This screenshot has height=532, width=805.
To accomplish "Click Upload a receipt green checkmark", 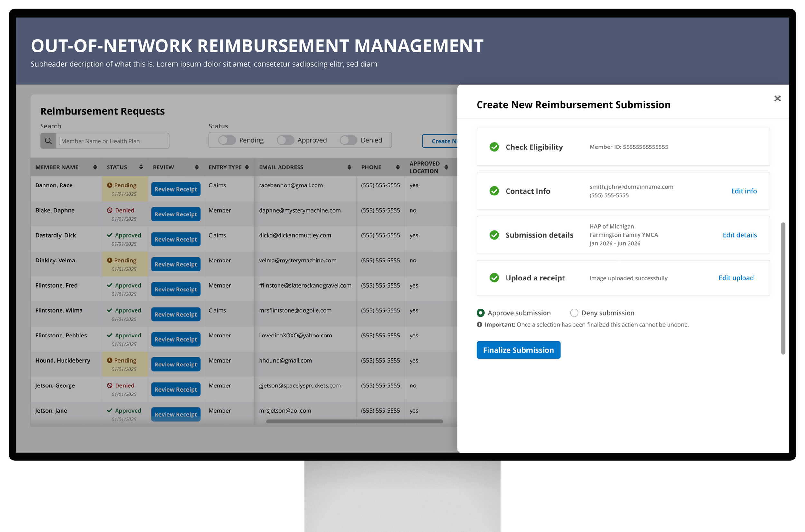I will [494, 278].
